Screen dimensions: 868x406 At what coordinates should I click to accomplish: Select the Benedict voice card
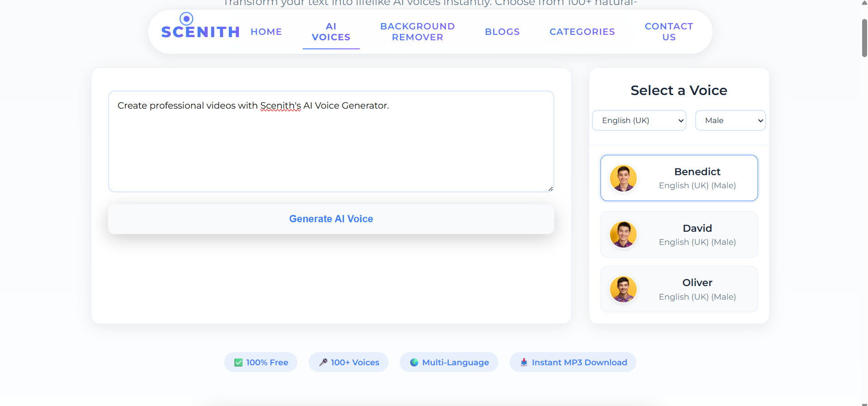(679, 178)
